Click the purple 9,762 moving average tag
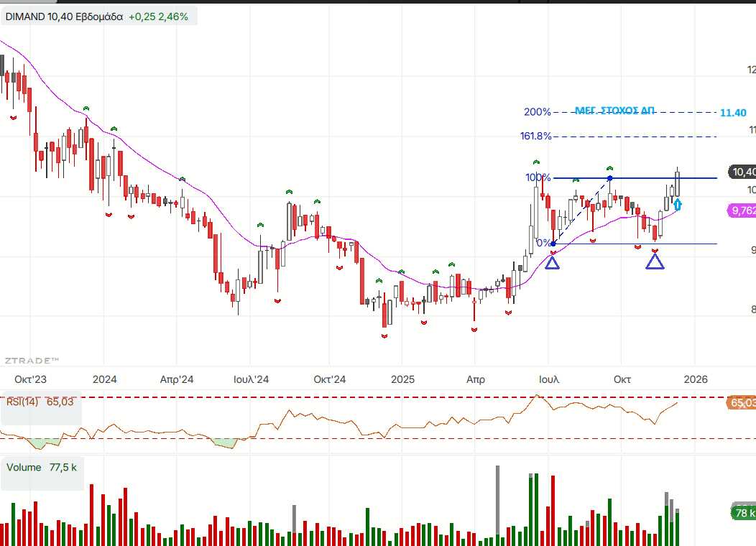 (742, 210)
